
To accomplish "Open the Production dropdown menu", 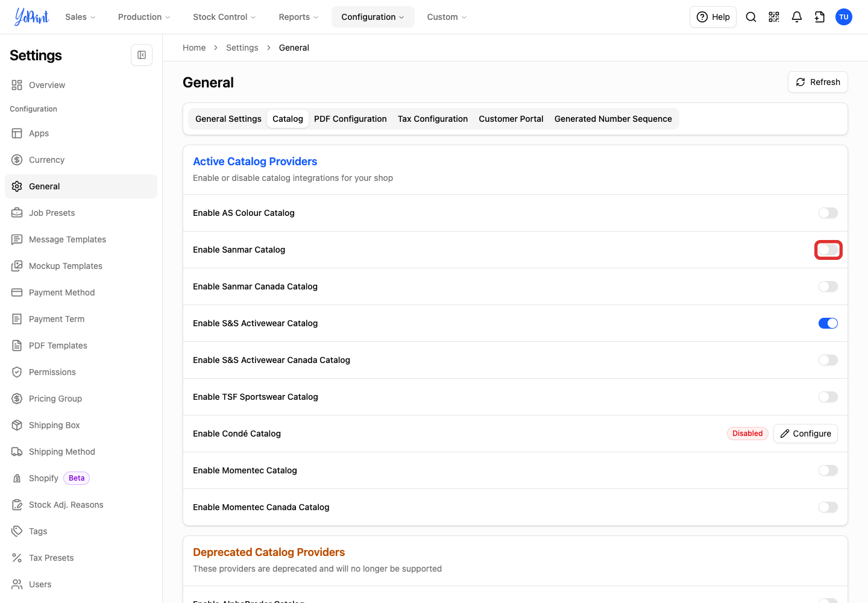I will tap(144, 17).
